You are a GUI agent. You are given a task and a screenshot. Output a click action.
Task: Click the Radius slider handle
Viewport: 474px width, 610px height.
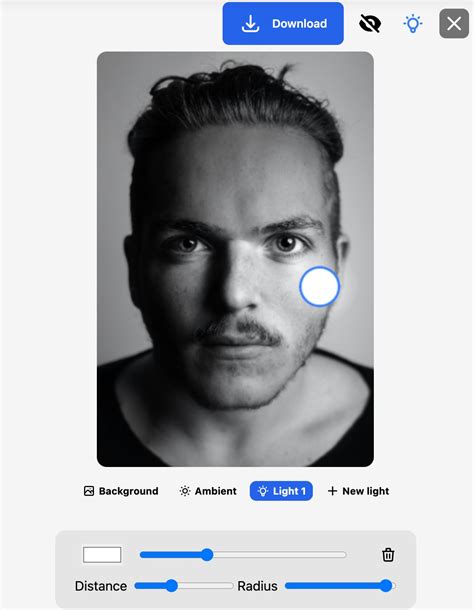click(386, 585)
